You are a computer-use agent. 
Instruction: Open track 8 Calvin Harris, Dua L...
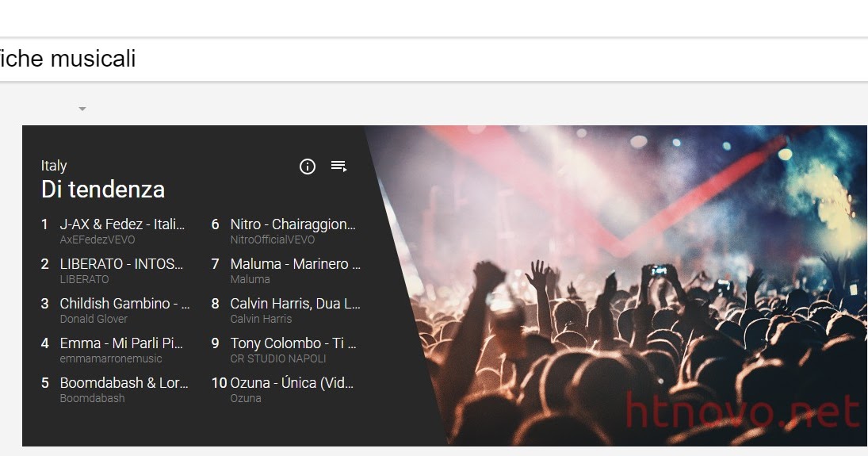point(295,304)
